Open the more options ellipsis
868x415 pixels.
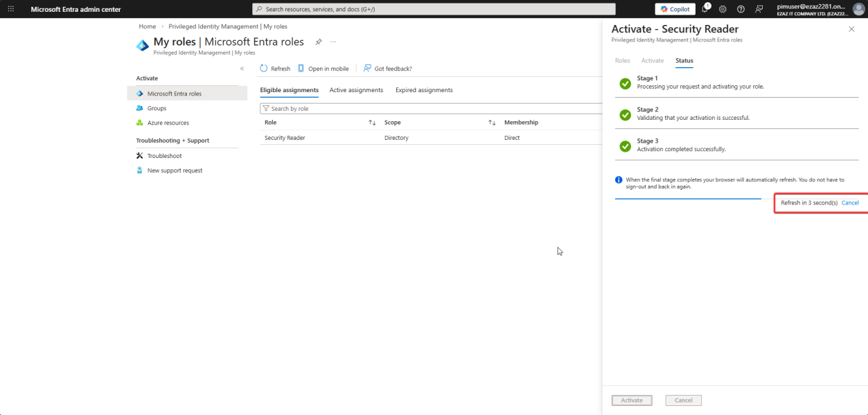click(x=333, y=42)
